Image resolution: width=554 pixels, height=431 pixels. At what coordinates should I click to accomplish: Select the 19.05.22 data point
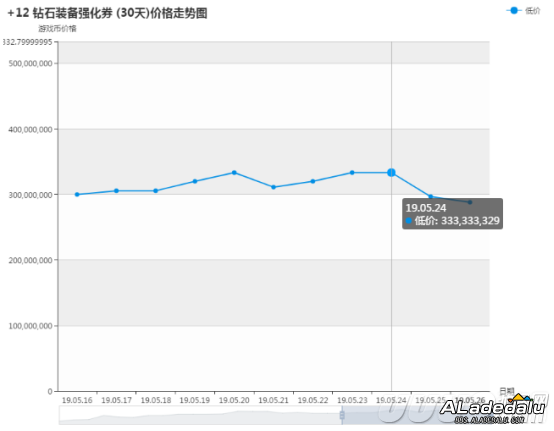(313, 181)
